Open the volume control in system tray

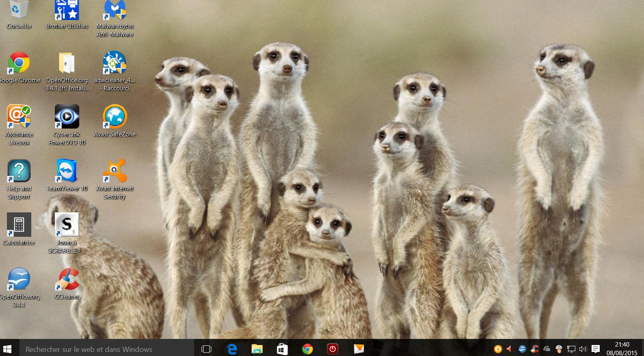point(583,349)
